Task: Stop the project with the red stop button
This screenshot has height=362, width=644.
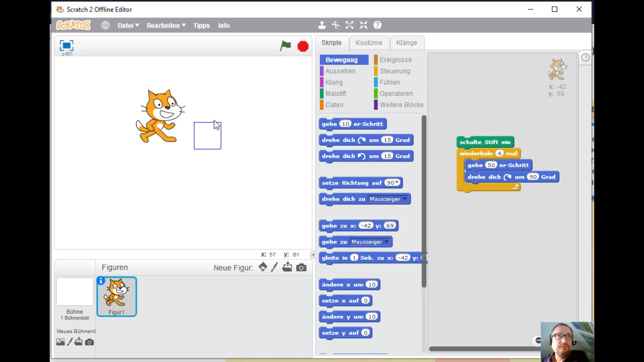Action: (x=303, y=46)
